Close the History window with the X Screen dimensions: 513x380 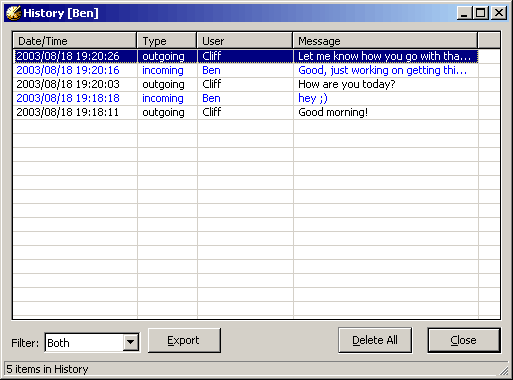click(x=499, y=13)
